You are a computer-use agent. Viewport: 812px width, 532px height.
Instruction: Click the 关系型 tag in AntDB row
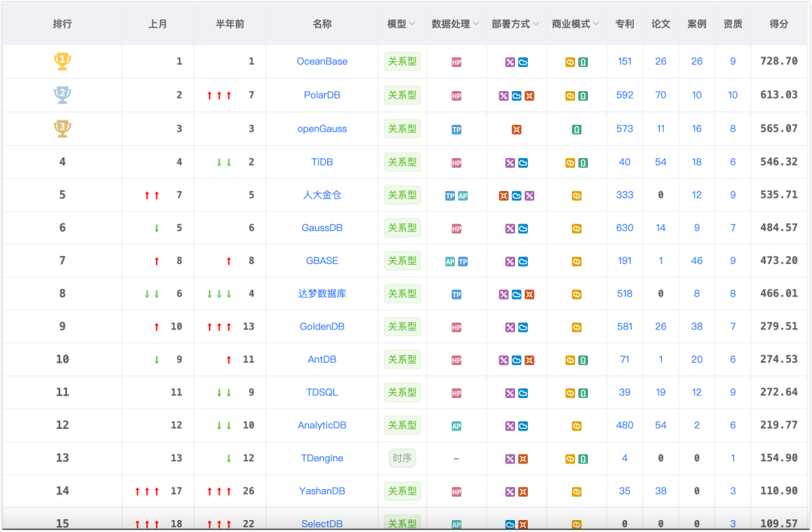402,360
